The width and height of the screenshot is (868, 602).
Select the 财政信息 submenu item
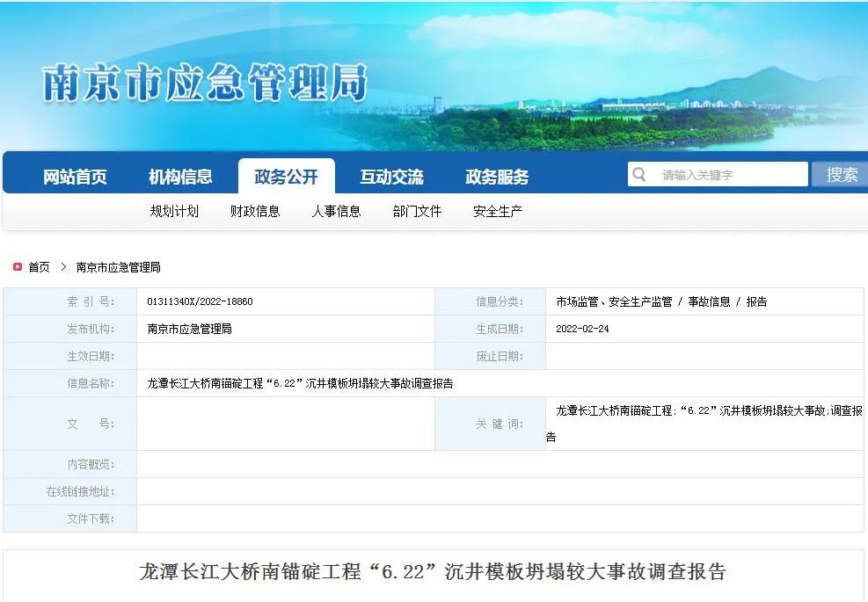coord(255,211)
